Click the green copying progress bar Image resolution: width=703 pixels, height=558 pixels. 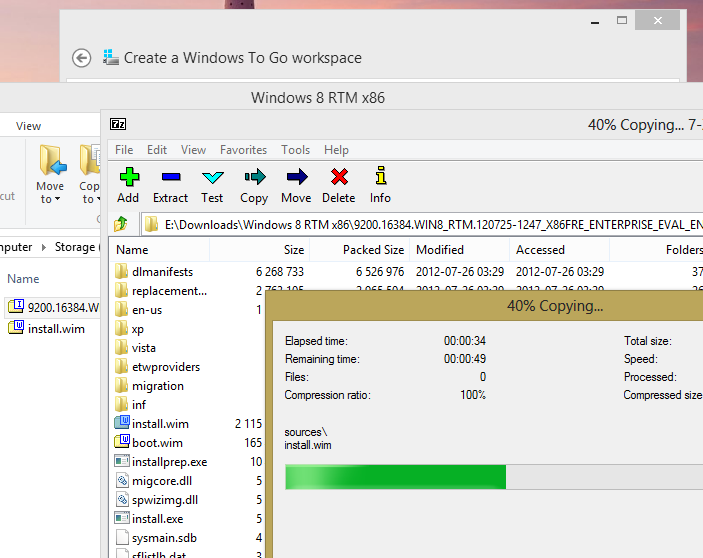pos(395,477)
